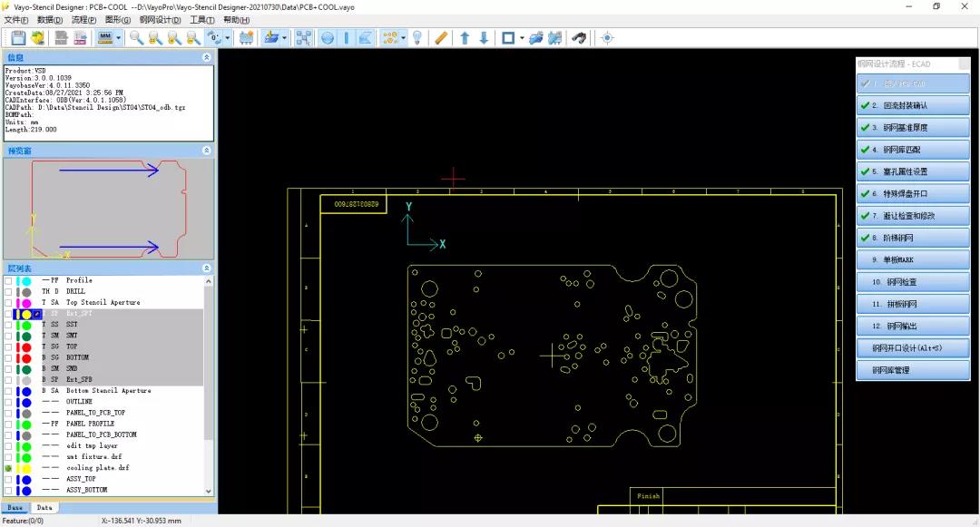Open the rectangle shape dropdown arrow

[x=521, y=38]
